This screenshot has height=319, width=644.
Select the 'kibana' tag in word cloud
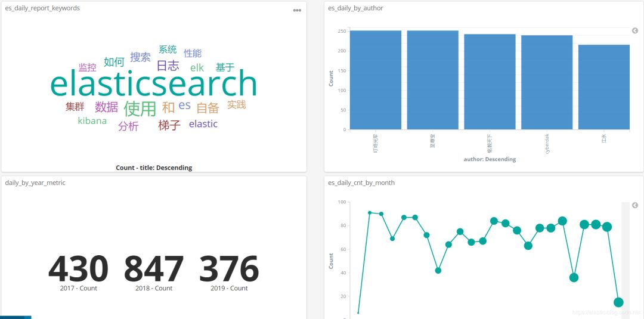pos(92,120)
